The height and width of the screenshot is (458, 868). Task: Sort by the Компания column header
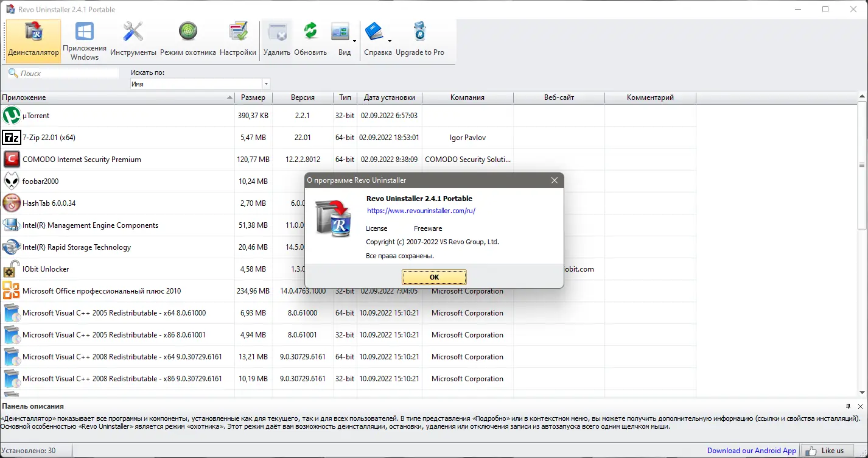click(x=467, y=97)
